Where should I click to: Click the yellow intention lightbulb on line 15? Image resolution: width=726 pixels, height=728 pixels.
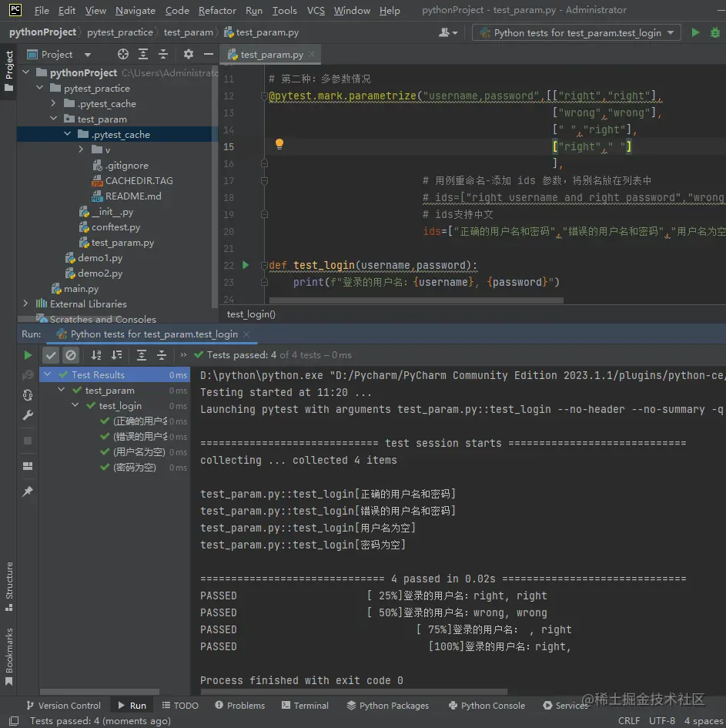pyautogui.click(x=279, y=144)
